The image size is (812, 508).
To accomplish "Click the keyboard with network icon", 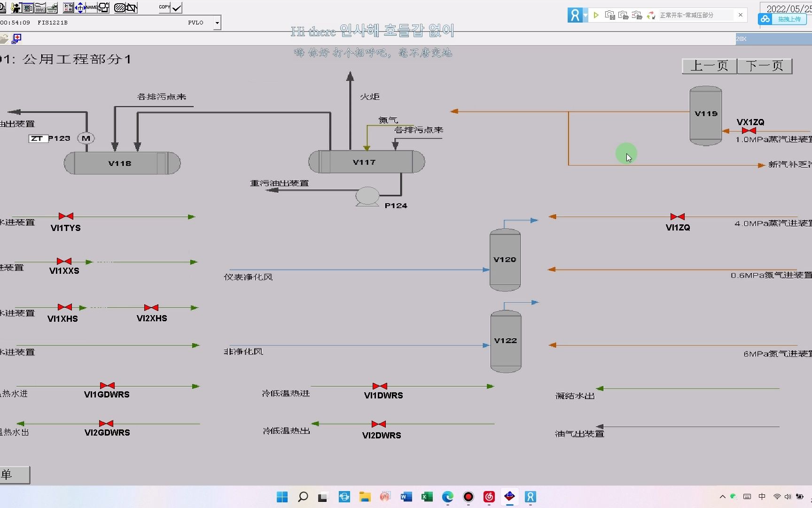I will pyautogui.click(x=52, y=8).
